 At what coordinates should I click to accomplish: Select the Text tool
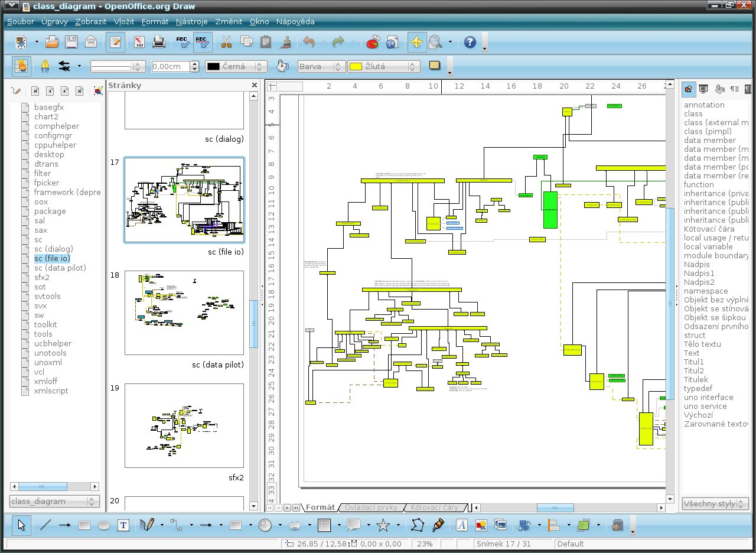pos(123,525)
